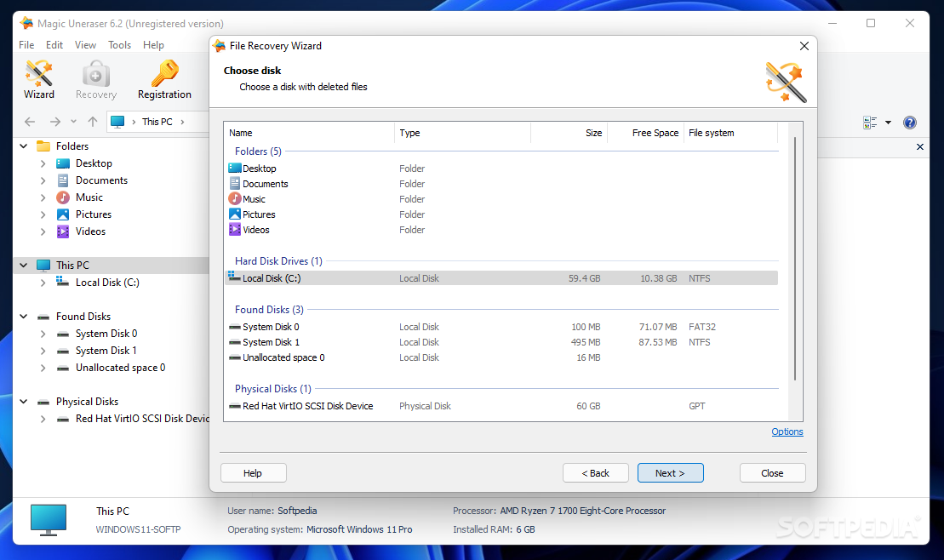Sort by the Name column header
The height and width of the screenshot is (560, 944).
click(x=310, y=133)
